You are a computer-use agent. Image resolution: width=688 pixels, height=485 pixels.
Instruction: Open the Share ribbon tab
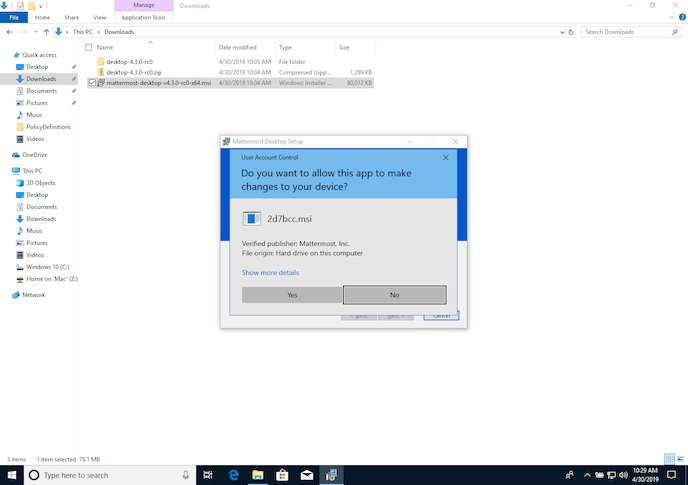(x=71, y=17)
